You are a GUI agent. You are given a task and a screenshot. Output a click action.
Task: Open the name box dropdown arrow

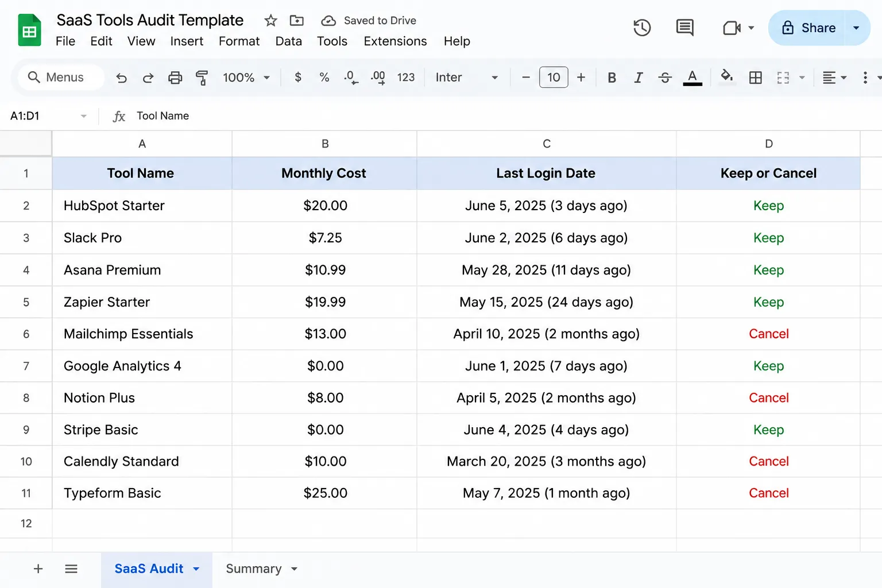tap(84, 116)
